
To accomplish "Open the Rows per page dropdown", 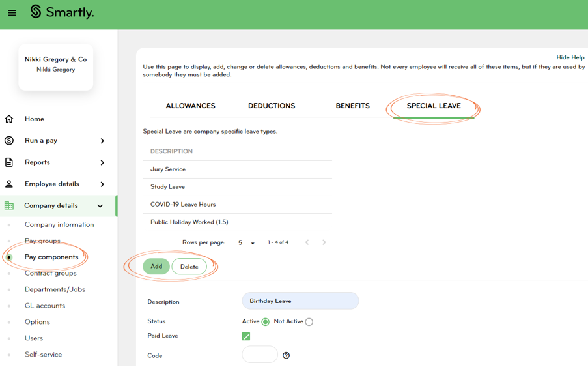I will [246, 242].
